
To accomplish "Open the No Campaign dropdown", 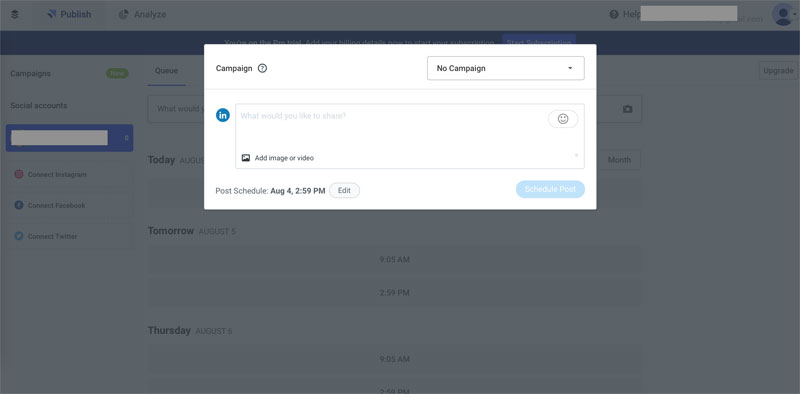I will [x=506, y=68].
